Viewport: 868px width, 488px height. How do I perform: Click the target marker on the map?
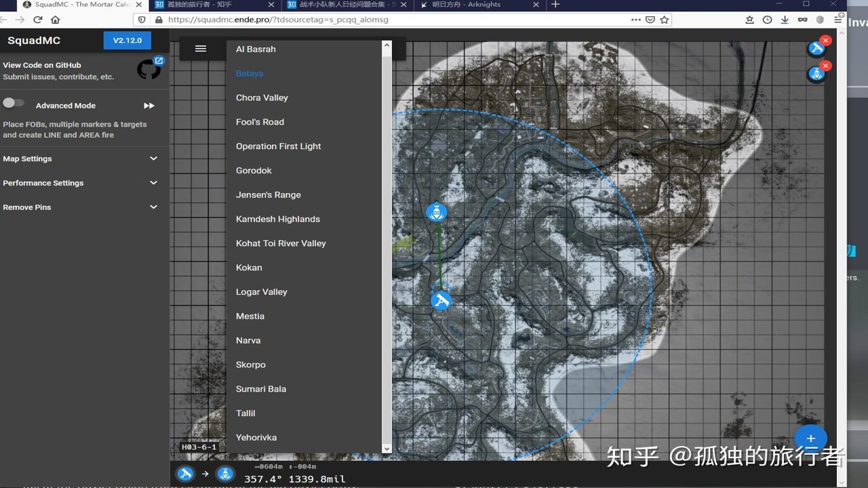[437, 212]
